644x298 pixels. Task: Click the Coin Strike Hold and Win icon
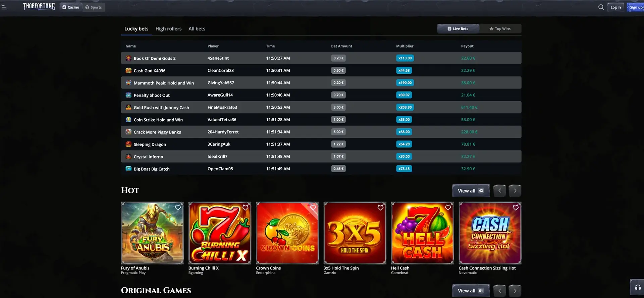(128, 119)
